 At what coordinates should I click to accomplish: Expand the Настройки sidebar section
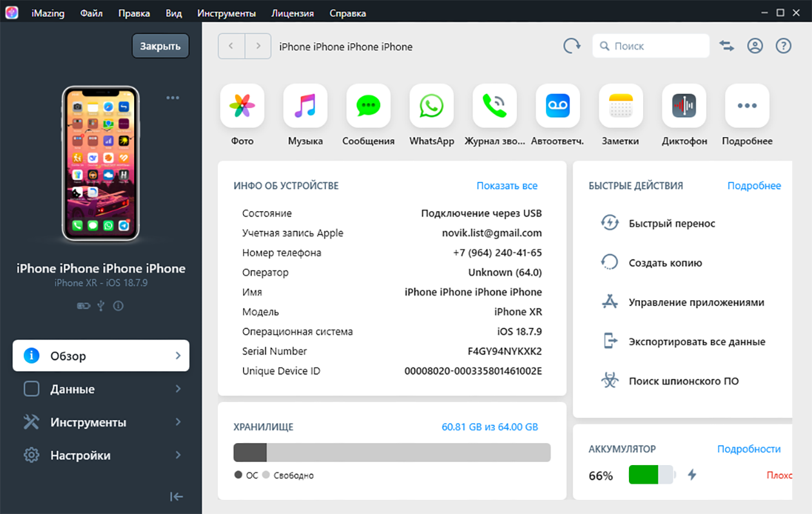coord(101,455)
